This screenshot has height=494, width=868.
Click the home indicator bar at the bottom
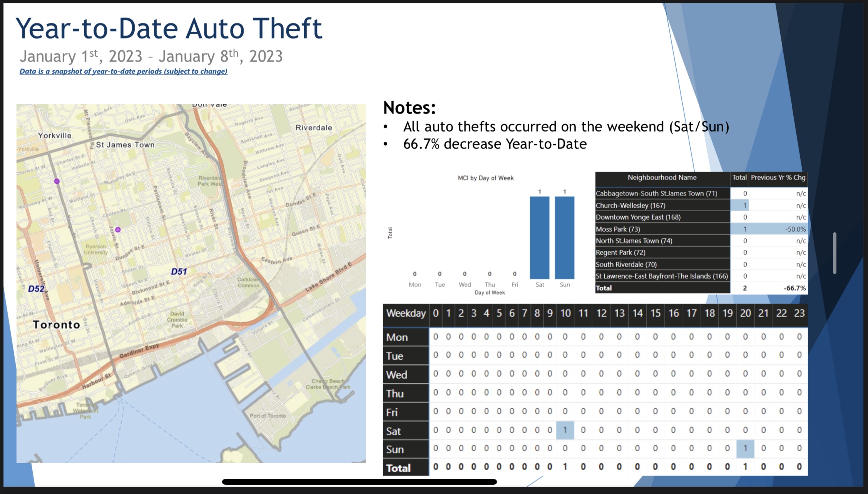click(x=360, y=482)
